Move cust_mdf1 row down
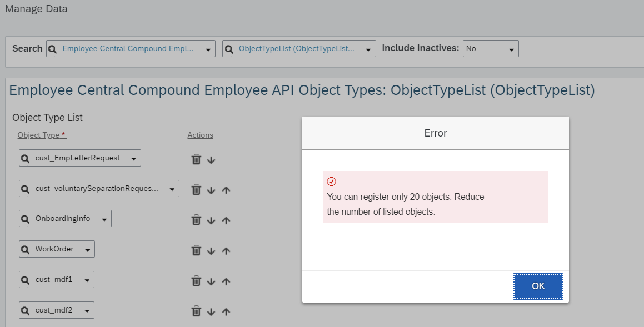The width and height of the screenshot is (644, 327). click(x=211, y=281)
